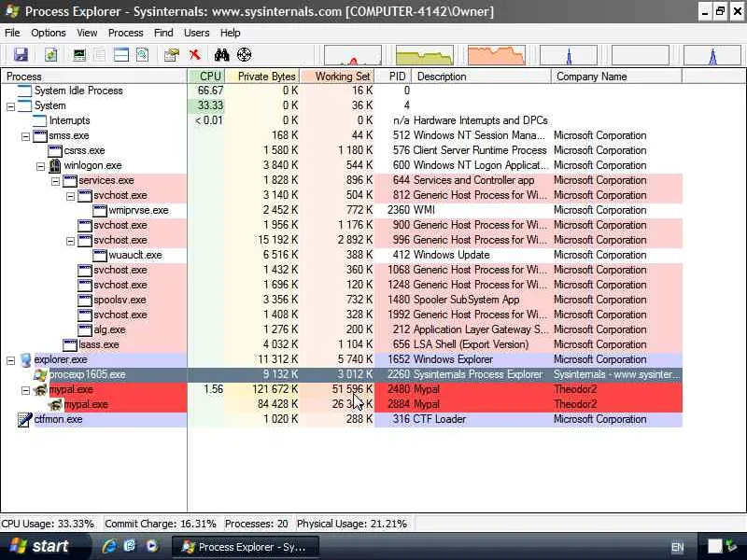Sort by the Private Bytes column header

point(262,77)
